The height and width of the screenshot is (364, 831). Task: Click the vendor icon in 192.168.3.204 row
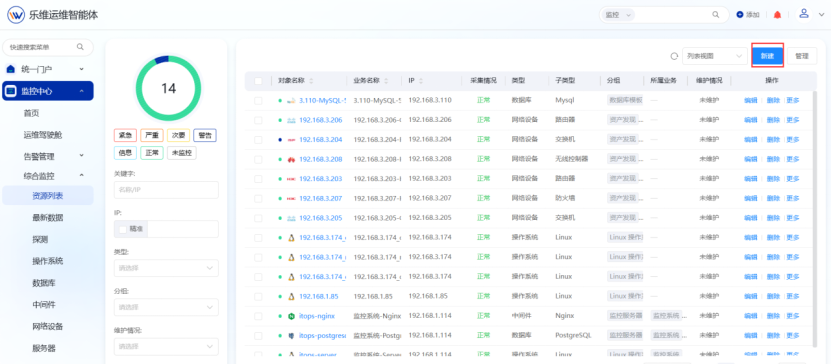291,139
